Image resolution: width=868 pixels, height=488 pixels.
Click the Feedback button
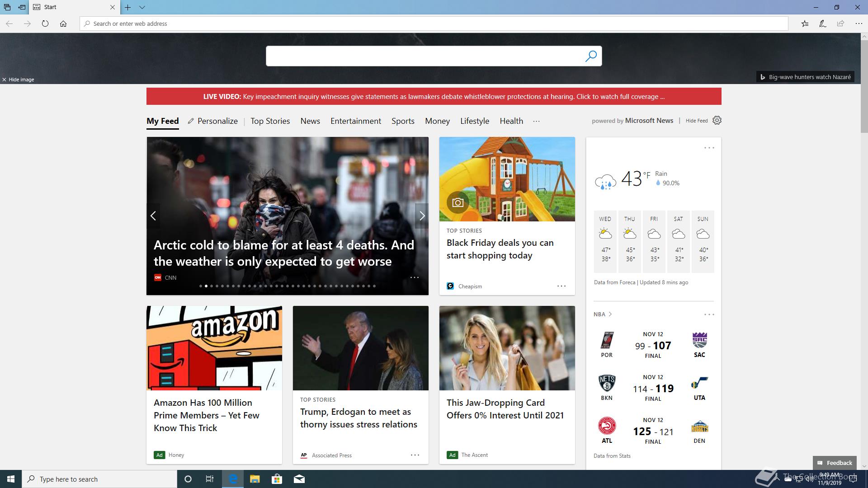pyautogui.click(x=835, y=463)
